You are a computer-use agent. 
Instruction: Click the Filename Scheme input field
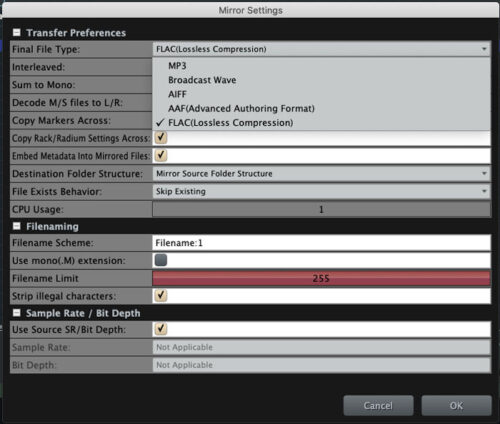321,243
